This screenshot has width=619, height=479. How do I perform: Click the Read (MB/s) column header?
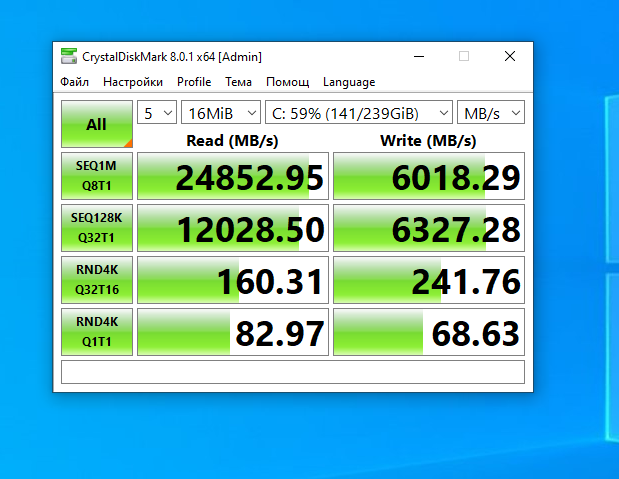tap(232, 141)
